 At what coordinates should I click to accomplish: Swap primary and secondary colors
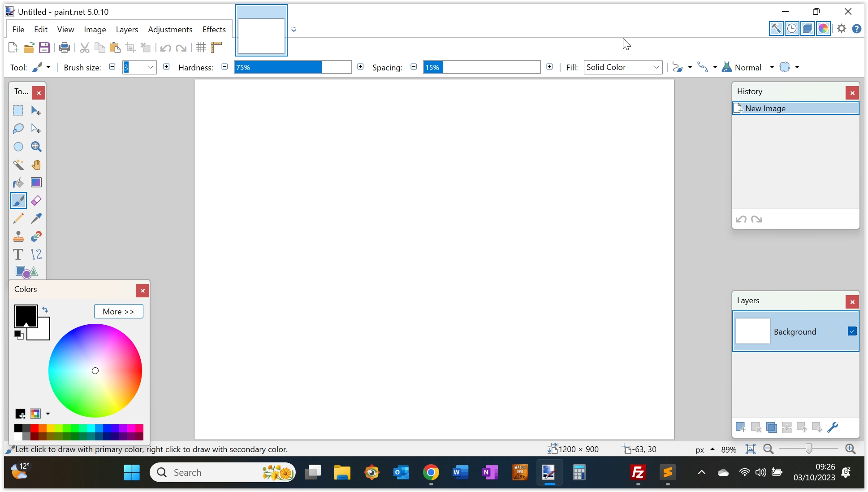(45, 309)
